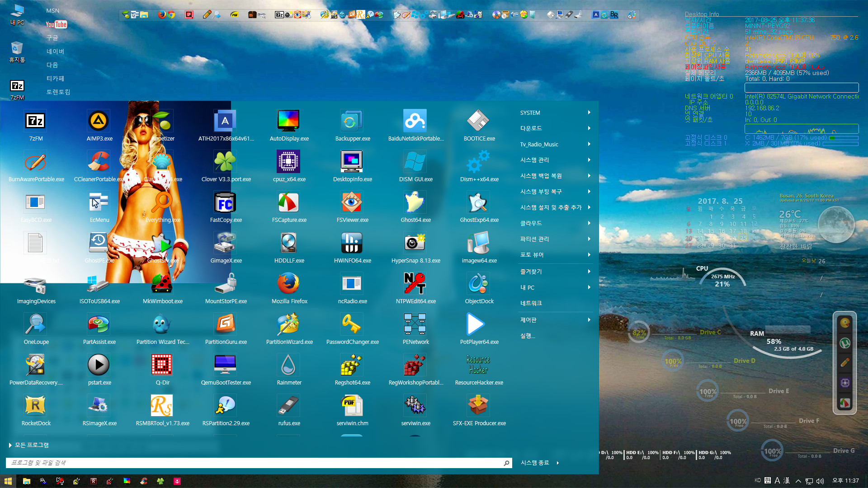Click the taskbar volume icon
This screenshot has height=488, width=868.
pos(820,481)
